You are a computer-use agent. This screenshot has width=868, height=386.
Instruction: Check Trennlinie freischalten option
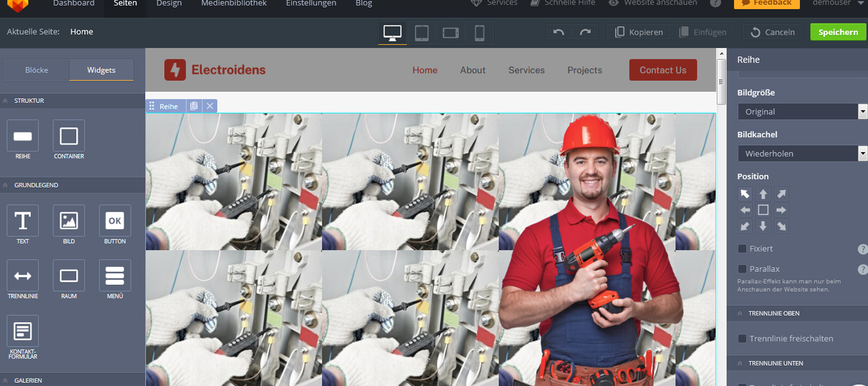point(742,339)
